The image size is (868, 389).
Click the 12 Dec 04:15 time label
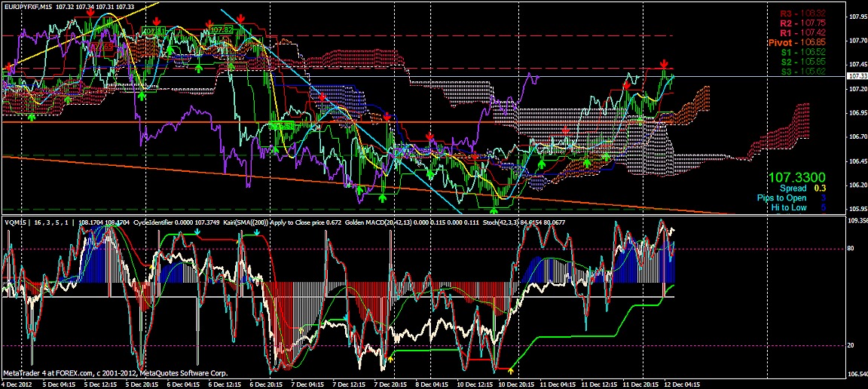coord(682,384)
